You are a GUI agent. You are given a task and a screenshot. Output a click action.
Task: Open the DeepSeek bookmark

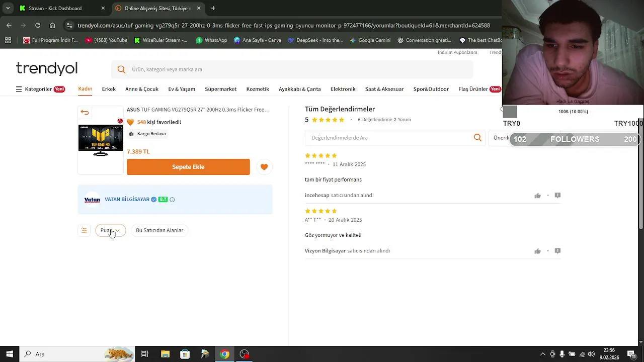pyautogui.click(x=315, y=40)
